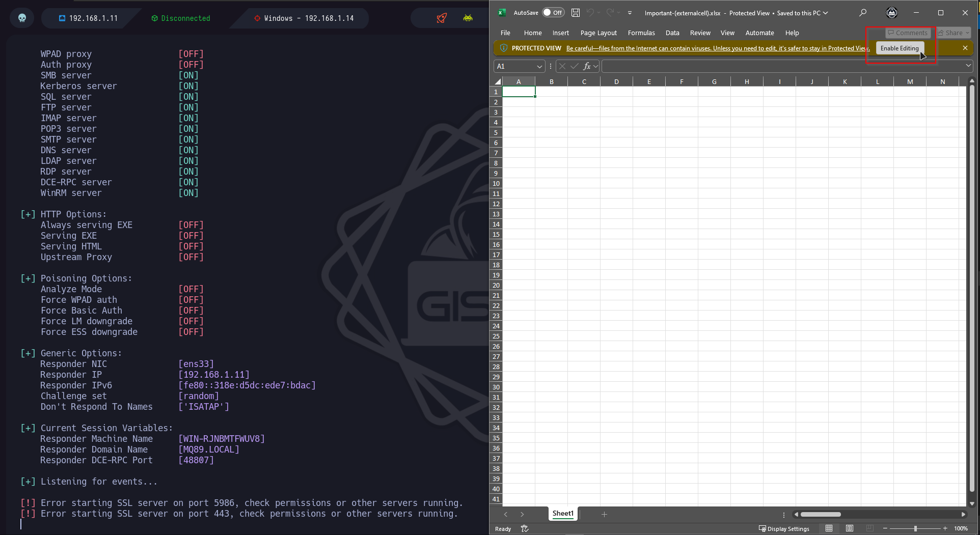Image resolution: width=980 pixels, height=535 pixels.
Task: Click the accessibility checker status icon
Action: click(525, 529)
